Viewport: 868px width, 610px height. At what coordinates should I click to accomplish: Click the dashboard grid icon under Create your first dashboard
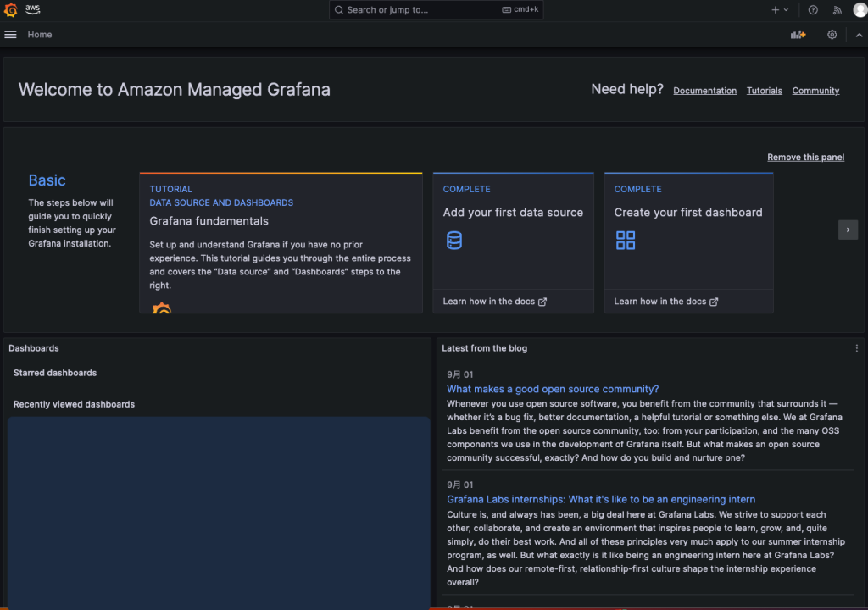[626, 241]
